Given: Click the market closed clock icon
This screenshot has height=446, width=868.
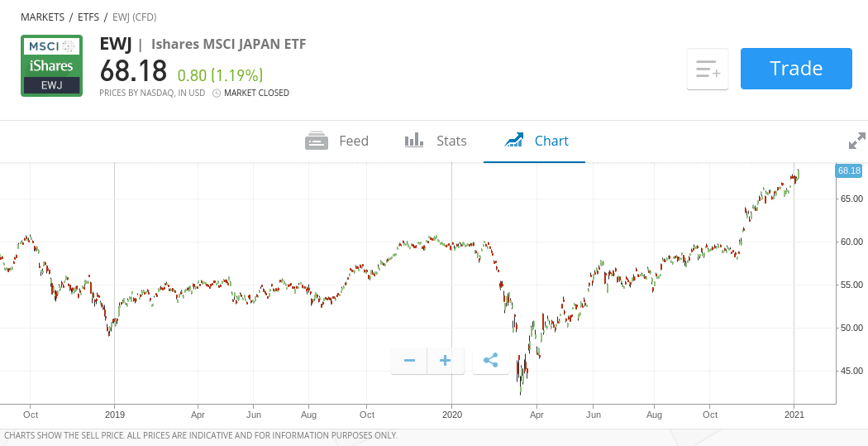Looking at the screenshot, I should click(x=217, y=93).
